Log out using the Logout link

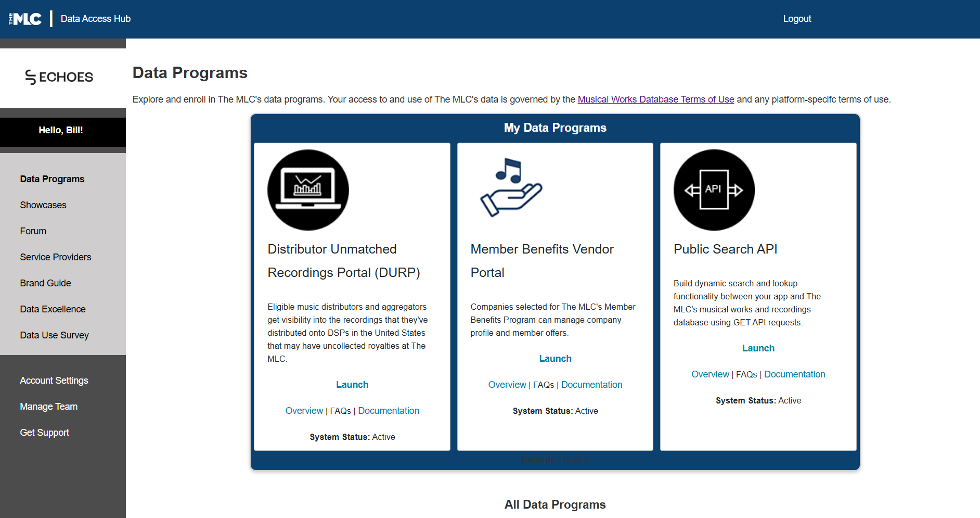coord(797,19)
